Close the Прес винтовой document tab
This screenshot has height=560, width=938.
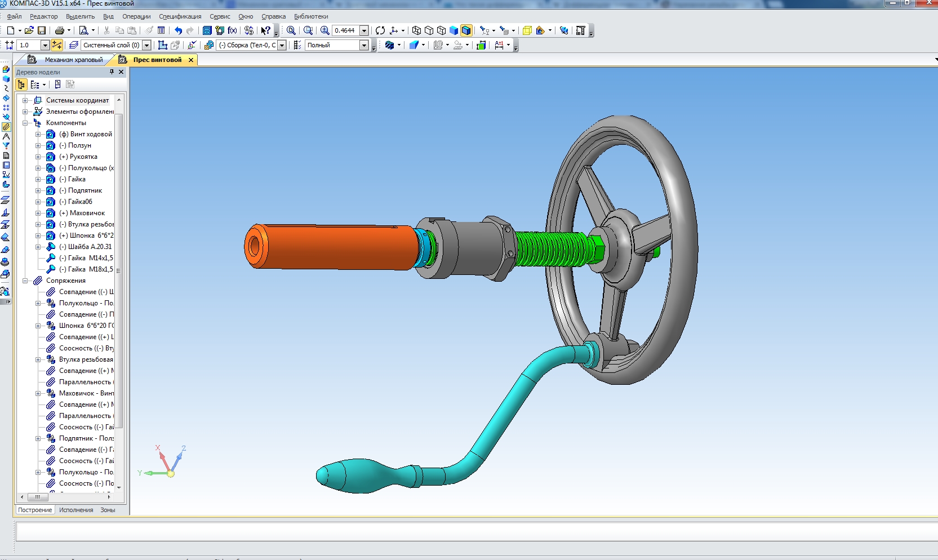coord(191,60)
